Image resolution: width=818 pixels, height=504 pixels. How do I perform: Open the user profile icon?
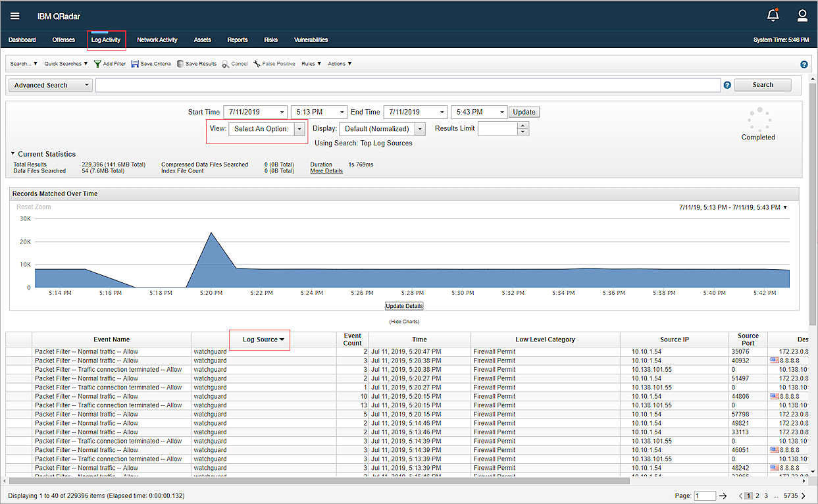pos(802,16)
